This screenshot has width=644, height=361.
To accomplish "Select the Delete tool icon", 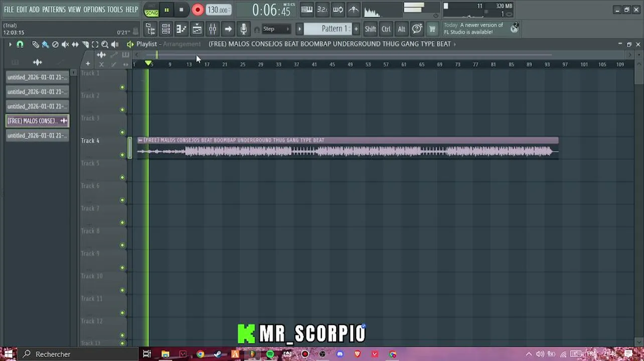I will coord(55,45).
